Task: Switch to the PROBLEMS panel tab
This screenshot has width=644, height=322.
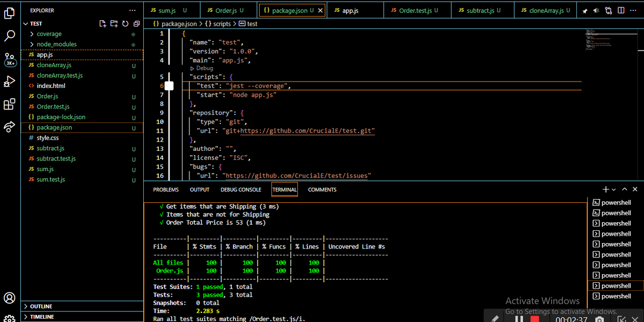Action: pos(166,189)
